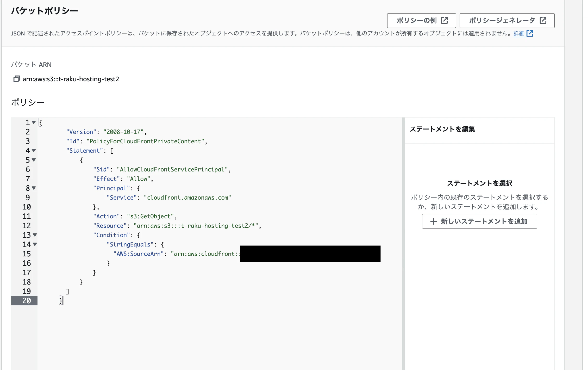Screen dimensions: 588x370
Task: Collapse Statement array fold on line 4
Action: pyautogui.click(x=34, y=150)
